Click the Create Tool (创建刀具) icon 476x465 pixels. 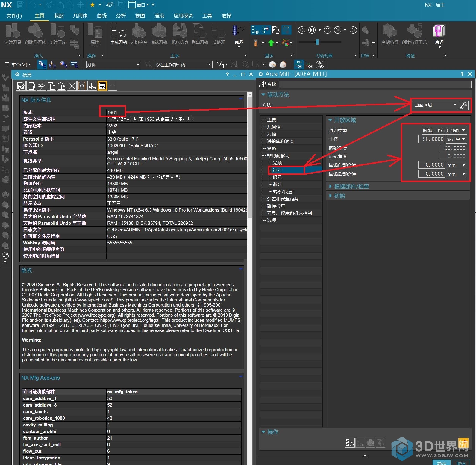[x=13, y=31]
